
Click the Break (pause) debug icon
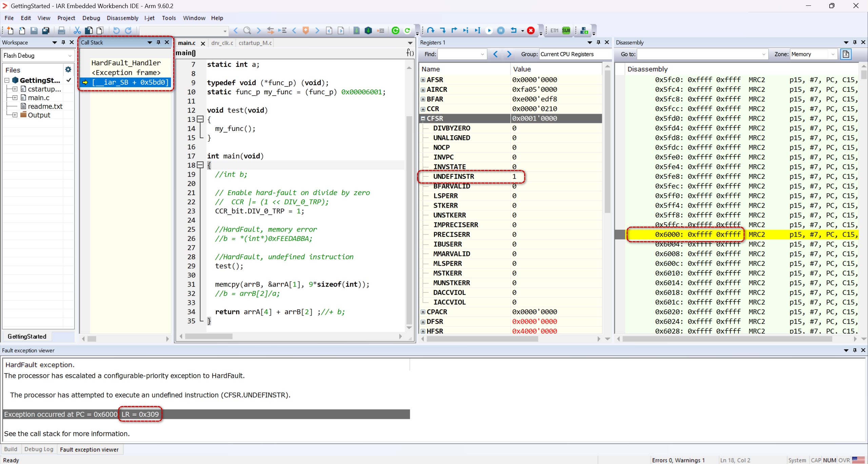pos(501,31)
